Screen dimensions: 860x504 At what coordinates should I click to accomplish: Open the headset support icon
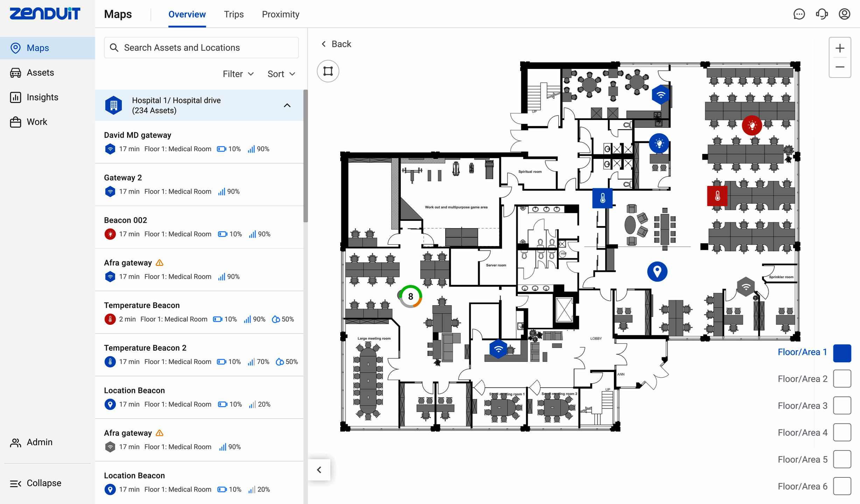[x=821, y=14]
